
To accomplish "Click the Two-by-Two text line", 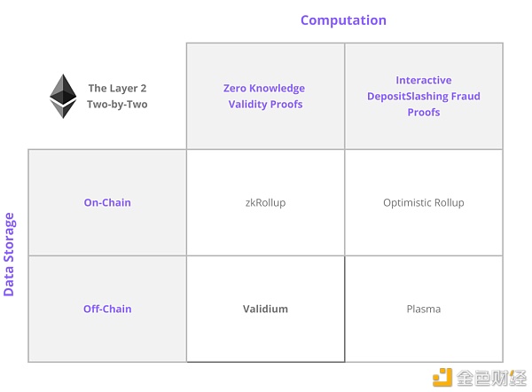I will pyautogui.click(x=117, y=104).
